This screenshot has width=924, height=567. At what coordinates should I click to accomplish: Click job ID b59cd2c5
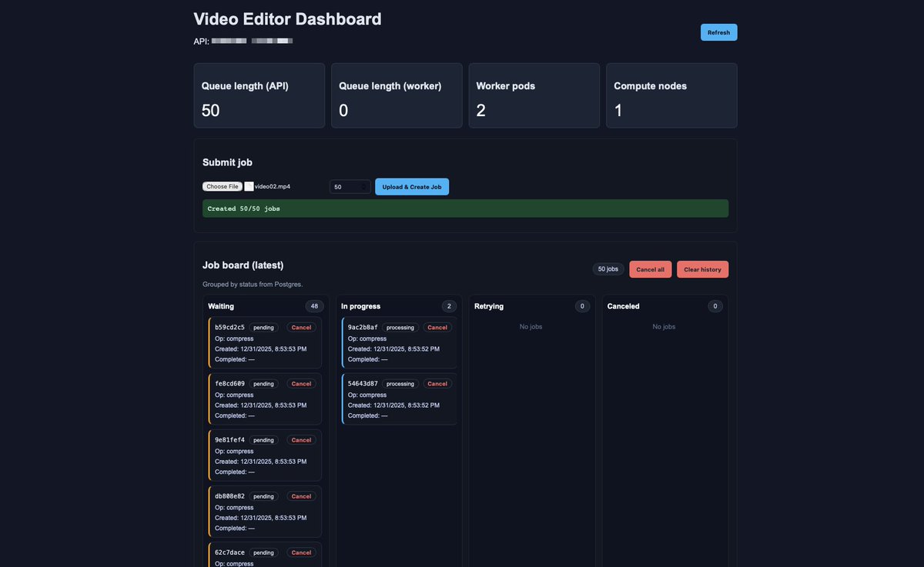tap(229, 327)
